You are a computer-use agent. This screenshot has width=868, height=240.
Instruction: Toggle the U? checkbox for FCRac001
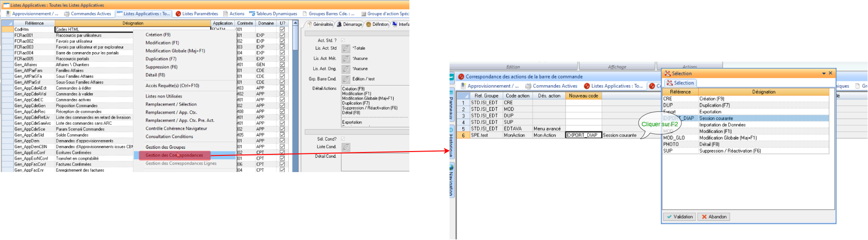pyautogui.click(x=282, y=35)
